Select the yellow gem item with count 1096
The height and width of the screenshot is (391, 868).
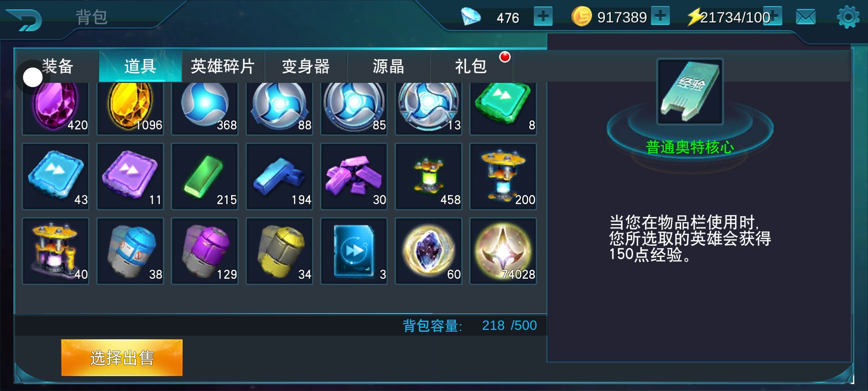130,108
